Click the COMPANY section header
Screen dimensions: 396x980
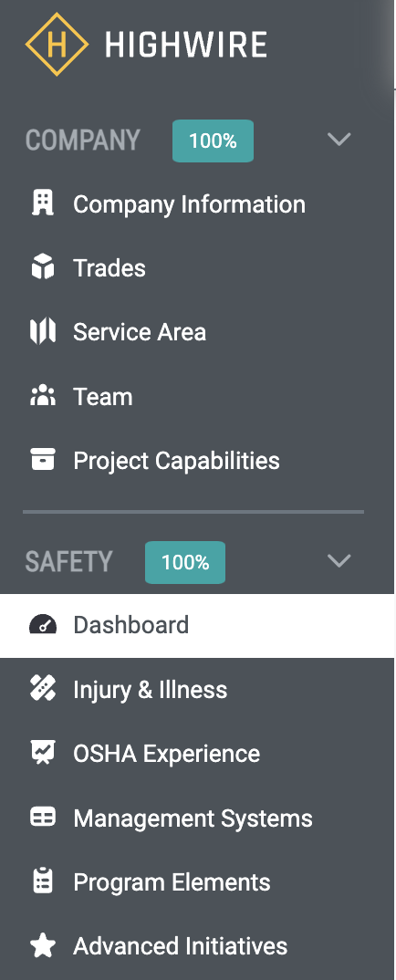[x=82, y=140]
